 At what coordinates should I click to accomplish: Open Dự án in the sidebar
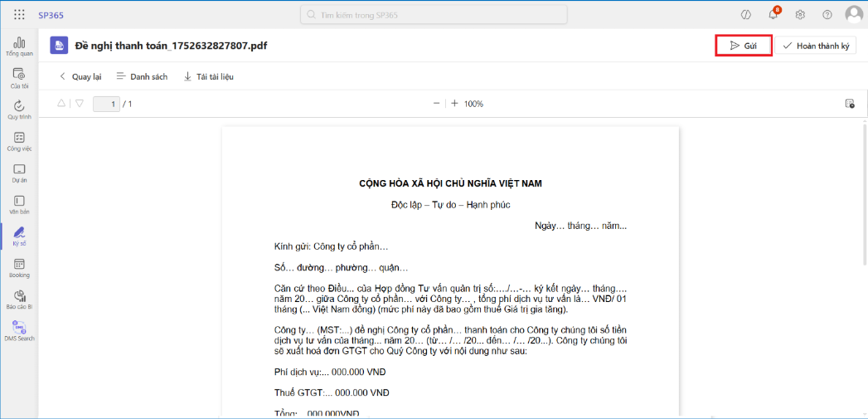point(18,173)
